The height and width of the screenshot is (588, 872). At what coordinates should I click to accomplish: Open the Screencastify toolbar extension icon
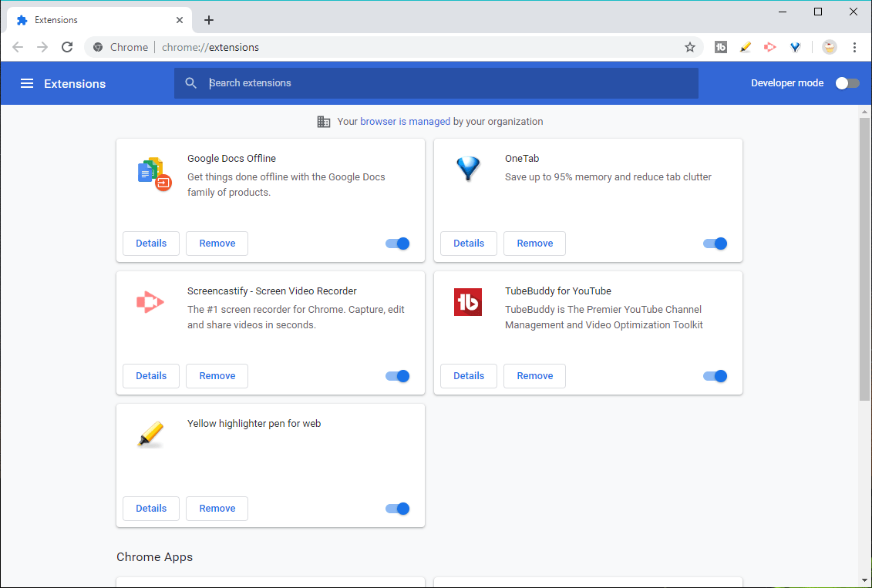pos(770,47)
